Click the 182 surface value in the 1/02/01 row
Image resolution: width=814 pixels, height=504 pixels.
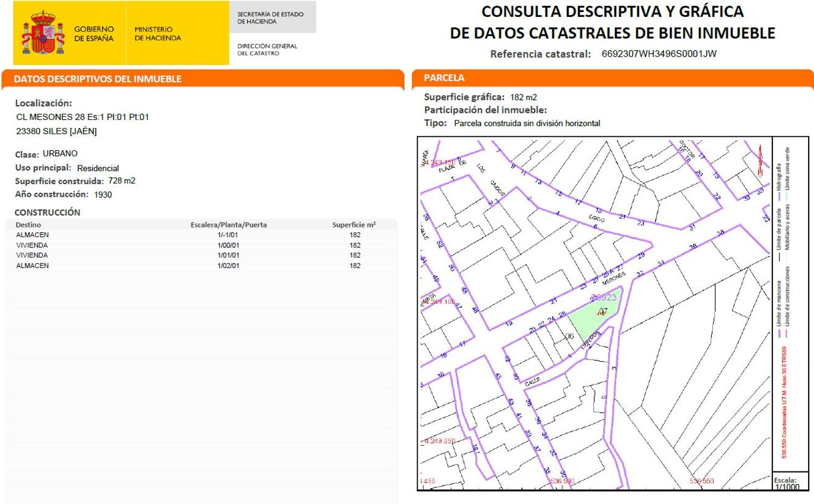tap(355, 266)
